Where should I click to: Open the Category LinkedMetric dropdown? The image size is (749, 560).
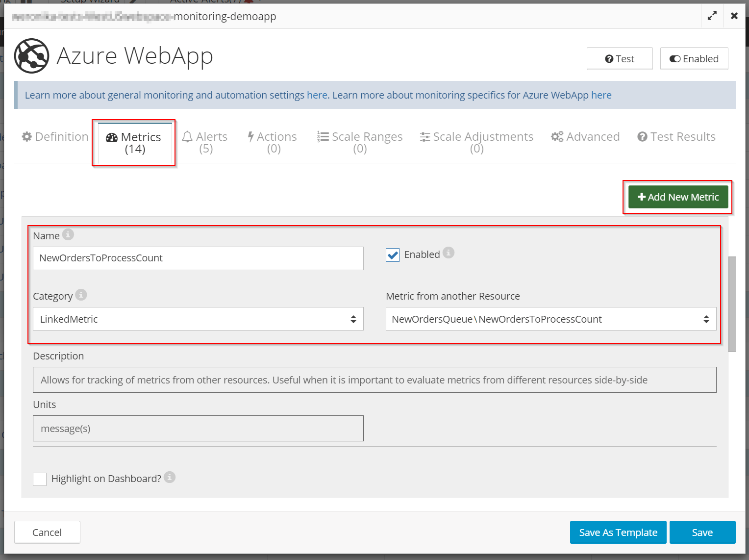pyautogui.click(x=198, y=319)
